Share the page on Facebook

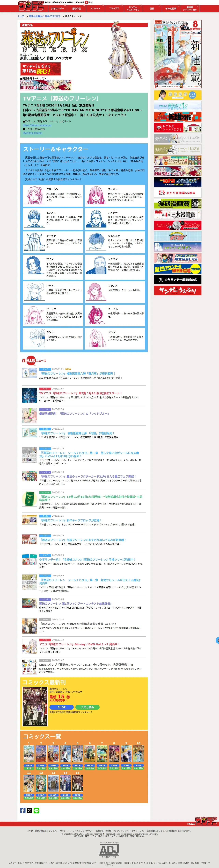[x=23, y=810]
